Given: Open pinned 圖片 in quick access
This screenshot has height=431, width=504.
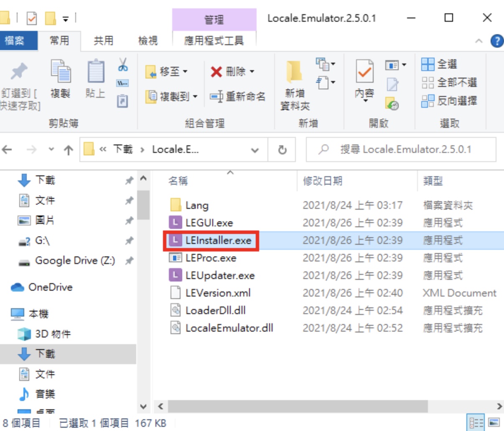Looking at the screenshot, I should pyautogui.click(x=45, y=221).
